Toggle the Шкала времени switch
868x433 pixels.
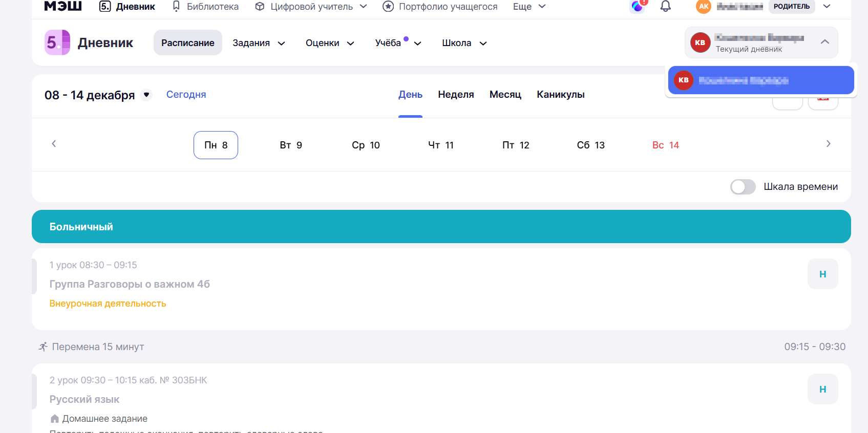coord(743,187)
